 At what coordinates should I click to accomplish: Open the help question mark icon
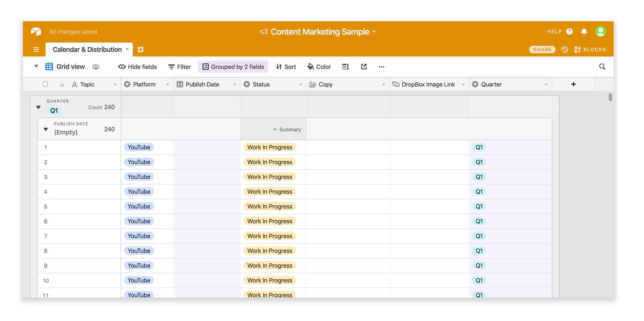coord(569,31)
